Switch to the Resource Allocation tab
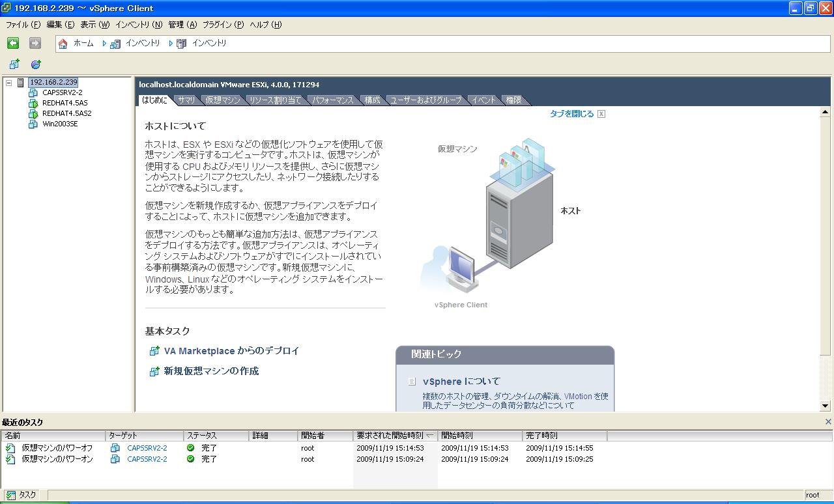Viewport: 834px width, 504px height. [x=274, y=100]
